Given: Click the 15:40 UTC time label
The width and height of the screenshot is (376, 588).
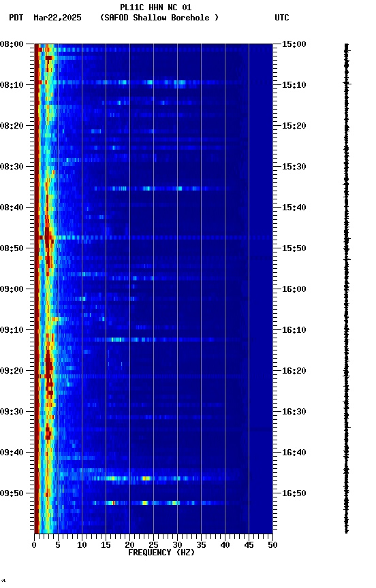Looking at the screenshot, I should click(294, 208).
